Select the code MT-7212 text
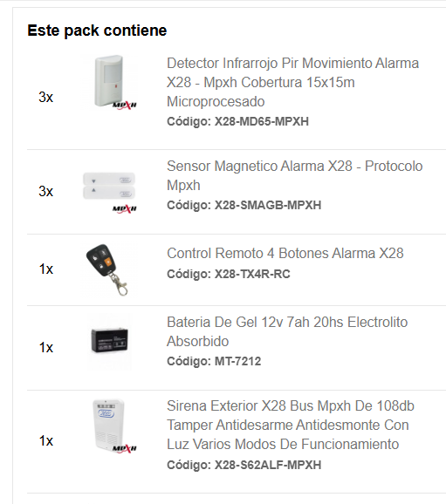 [237, 361]
